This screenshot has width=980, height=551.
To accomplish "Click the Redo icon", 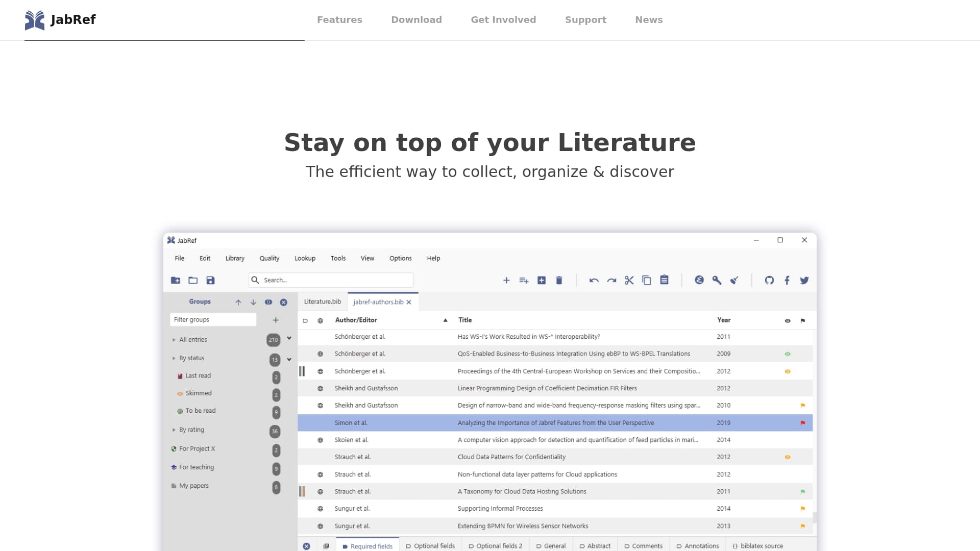I will [611, 280].
